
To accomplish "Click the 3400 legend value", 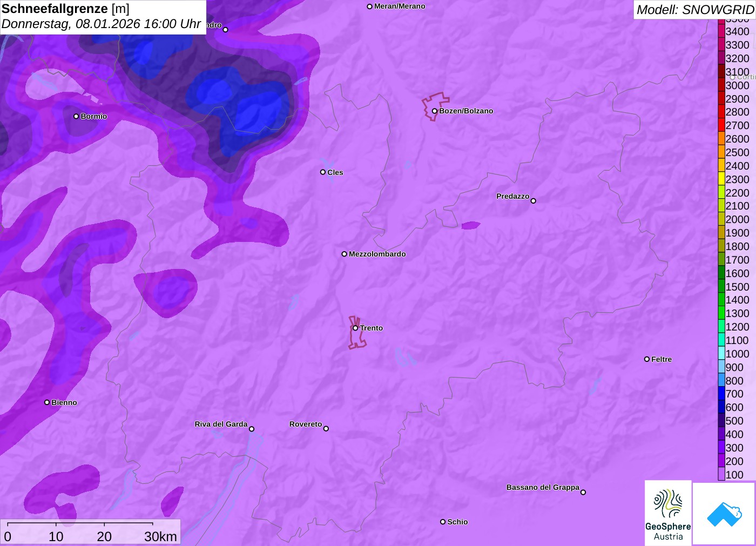I will (x=738, y=31).
